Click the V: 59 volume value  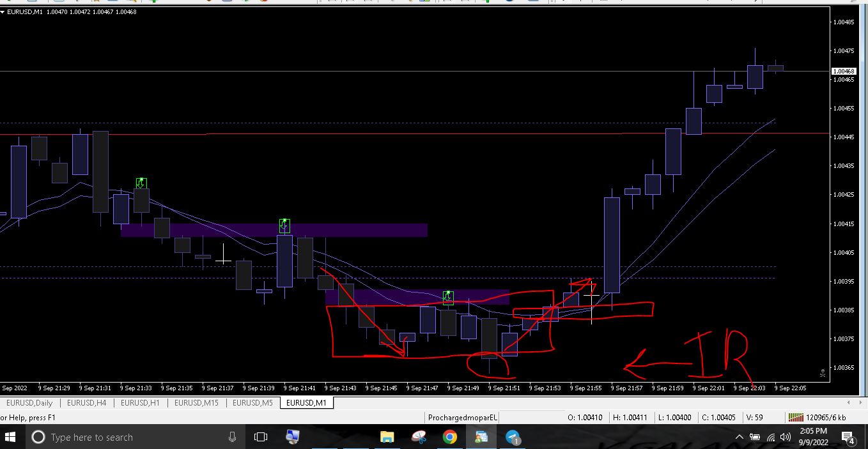click(755, 418)
